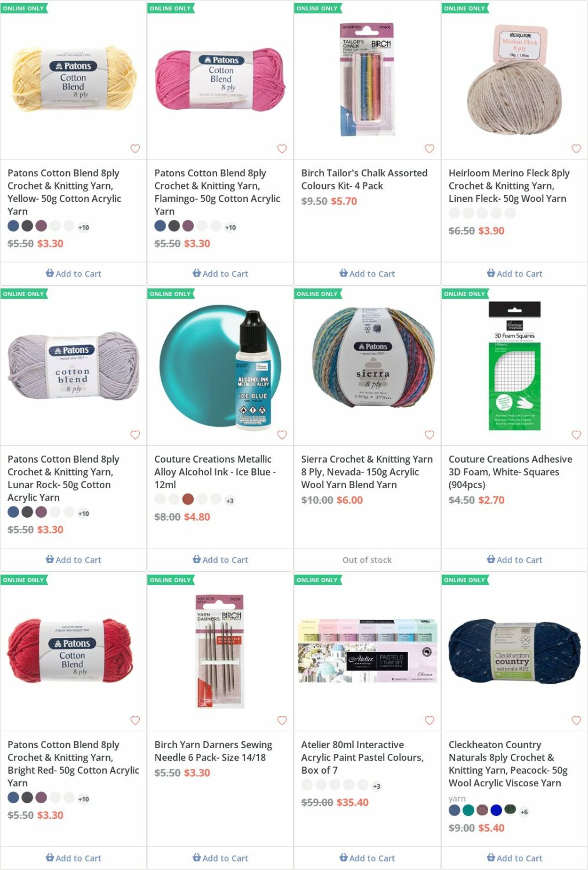Wishlist the Birch Yarn Darners needles
588x870 pixels.
pos(282,720)
